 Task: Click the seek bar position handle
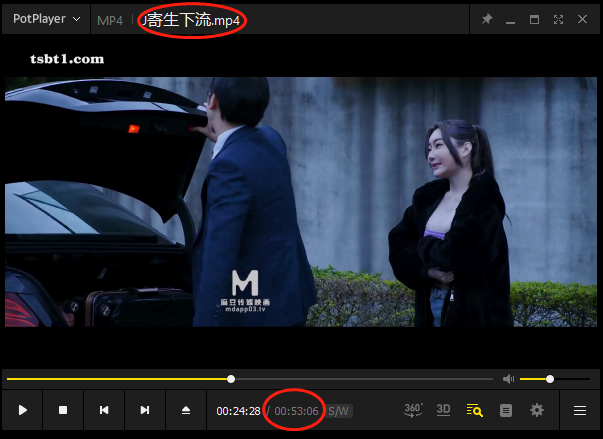tap(231, 379)
